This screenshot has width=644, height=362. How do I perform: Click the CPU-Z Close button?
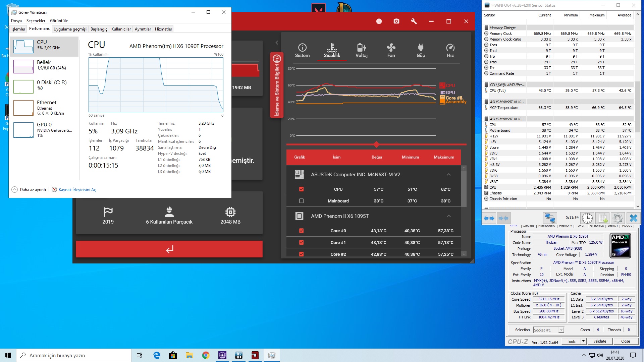[x=626, y=341]
